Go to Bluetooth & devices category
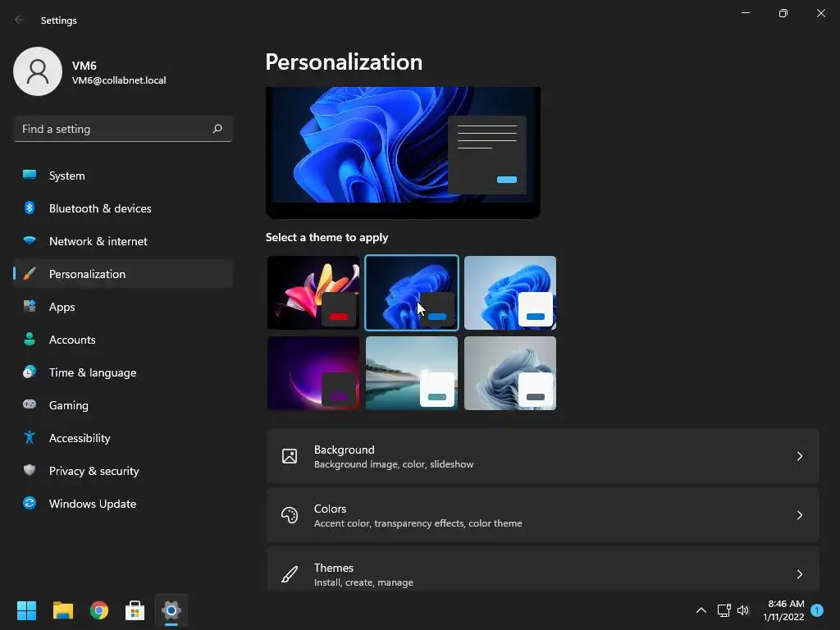Viewport: 840px width, 630px height. (x=123, y=208)
